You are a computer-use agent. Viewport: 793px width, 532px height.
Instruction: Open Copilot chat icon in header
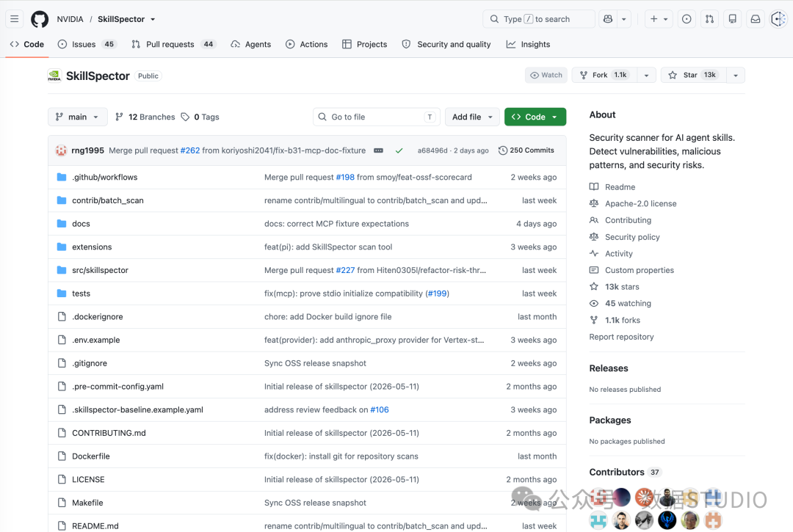[608, 19]
